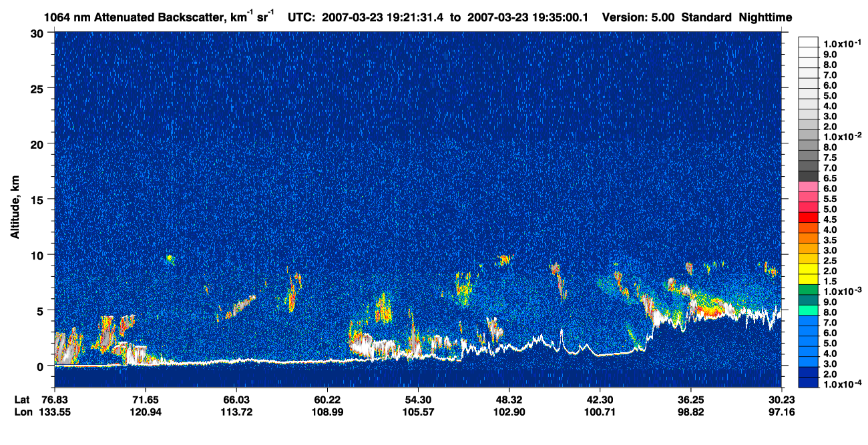Click the word "Standard" in the header
The width and height of the screenshot is (868, 445).
tap(708, 18)
